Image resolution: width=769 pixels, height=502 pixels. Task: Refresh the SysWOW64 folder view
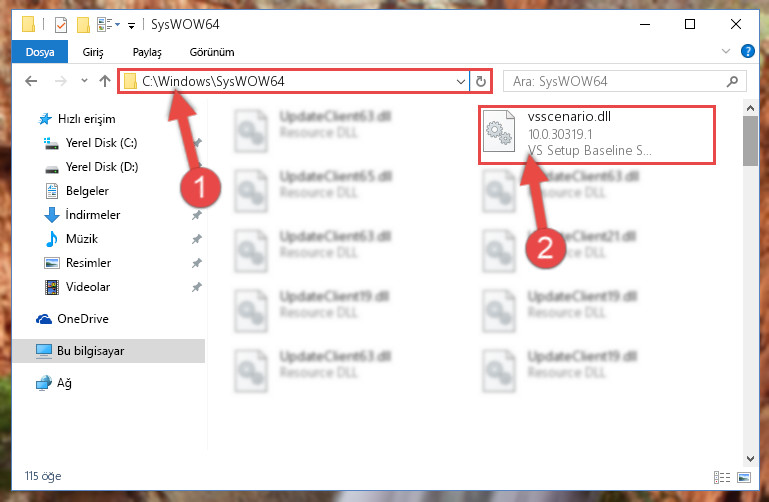point(481,81)
